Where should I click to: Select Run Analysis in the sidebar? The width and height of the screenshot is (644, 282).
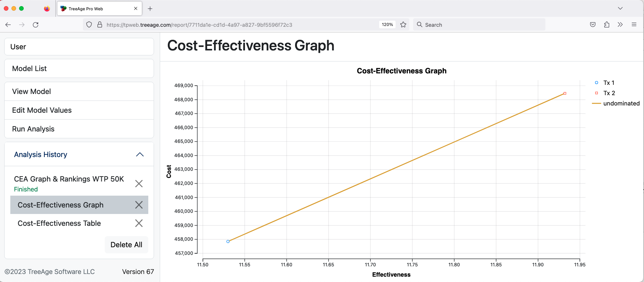pos(79,129)
